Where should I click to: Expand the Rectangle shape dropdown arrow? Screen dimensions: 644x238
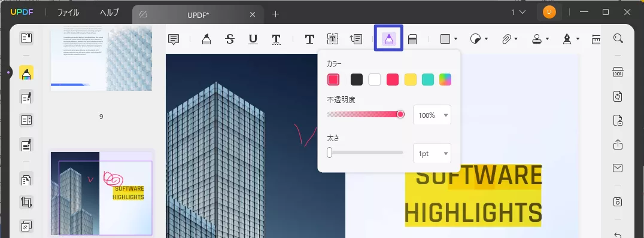pyautogui.click(x=455, y=39)
